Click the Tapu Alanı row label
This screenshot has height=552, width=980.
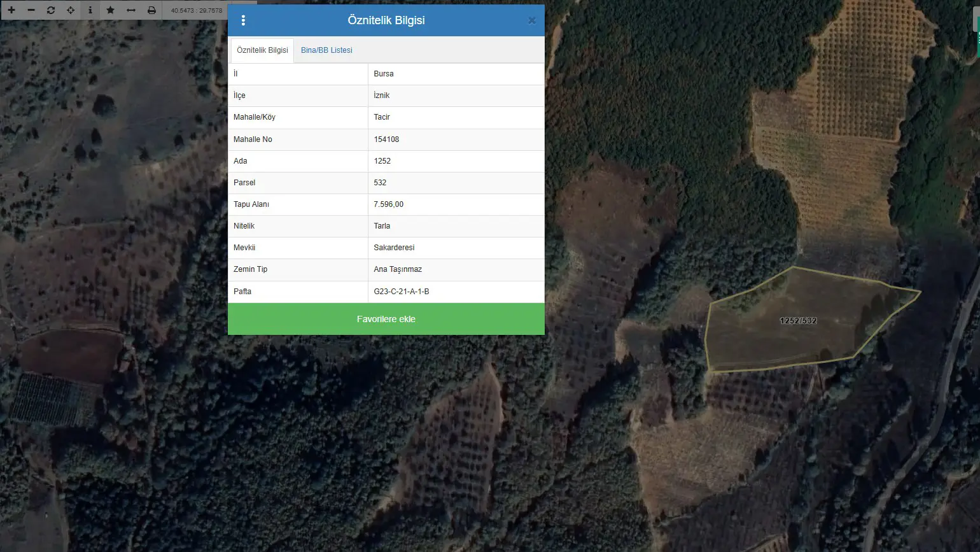[x=251, y=204]
